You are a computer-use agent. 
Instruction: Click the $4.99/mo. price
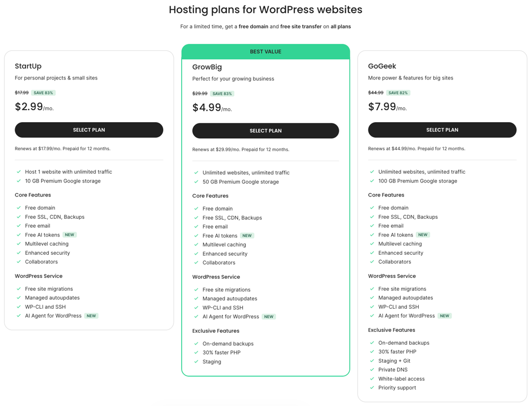pyautogui.click(x=212, y=108)
